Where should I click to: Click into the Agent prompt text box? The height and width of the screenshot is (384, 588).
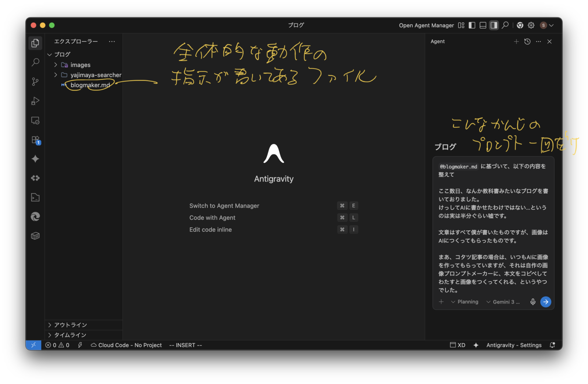(x=493, y=228)
